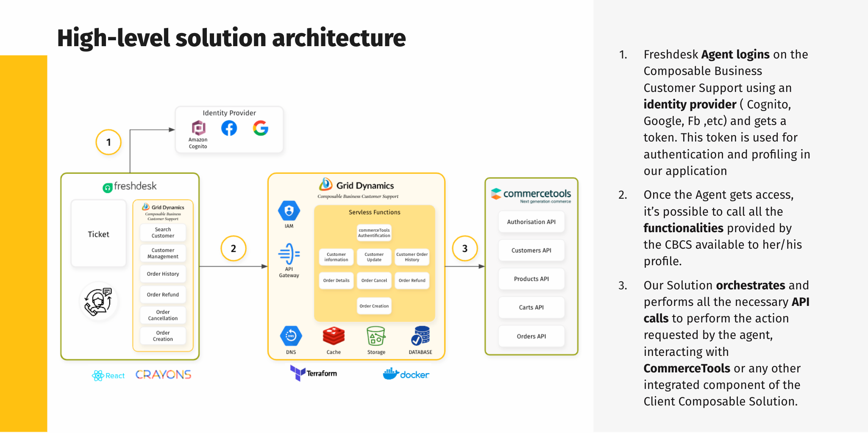Click the green Freshdesk headset logo
The image size is (868, 433).
point(108,188)
